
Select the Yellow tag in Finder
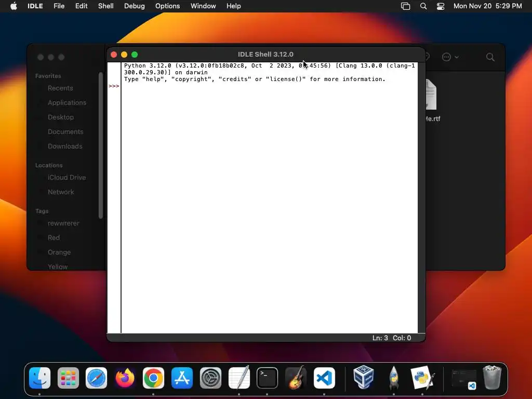point(58,267)
